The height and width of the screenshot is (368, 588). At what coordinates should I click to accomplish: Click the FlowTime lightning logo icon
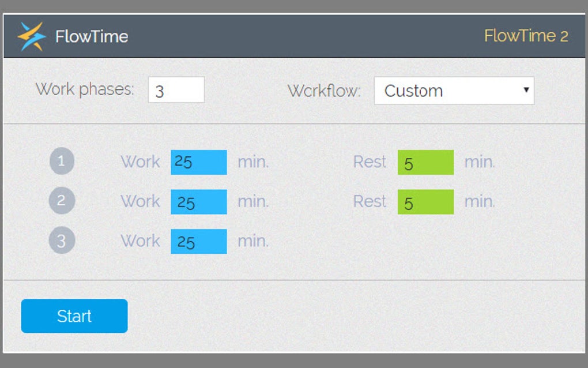[32, 36]
